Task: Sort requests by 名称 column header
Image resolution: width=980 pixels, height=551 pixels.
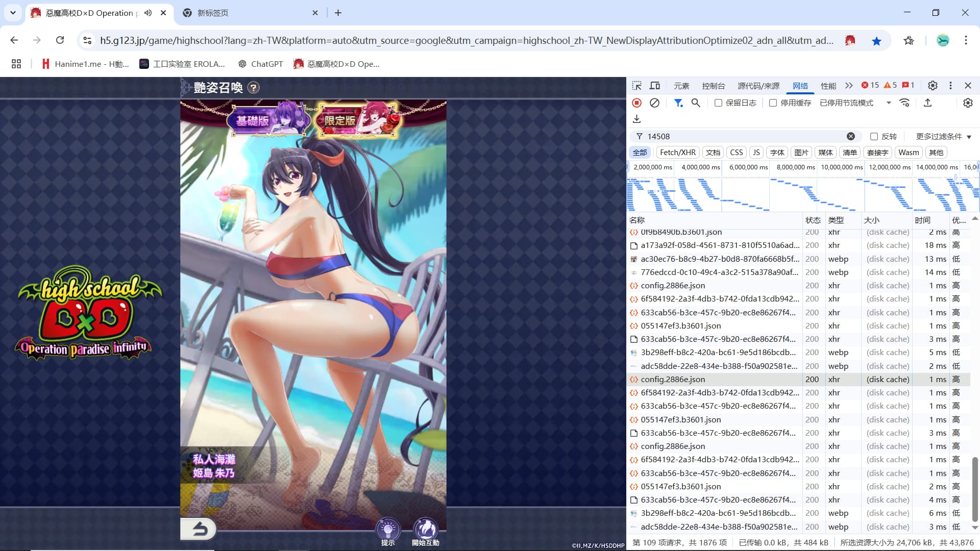Action: (x=715, y=220)
